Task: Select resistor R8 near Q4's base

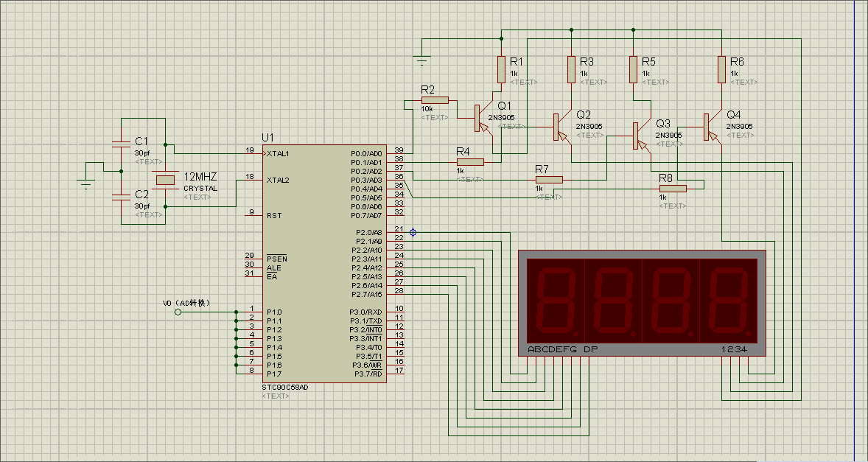Action: [673, 189]
